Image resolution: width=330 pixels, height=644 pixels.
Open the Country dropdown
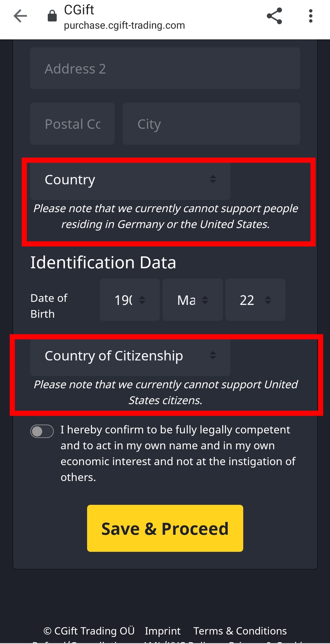tap(130, 180)
